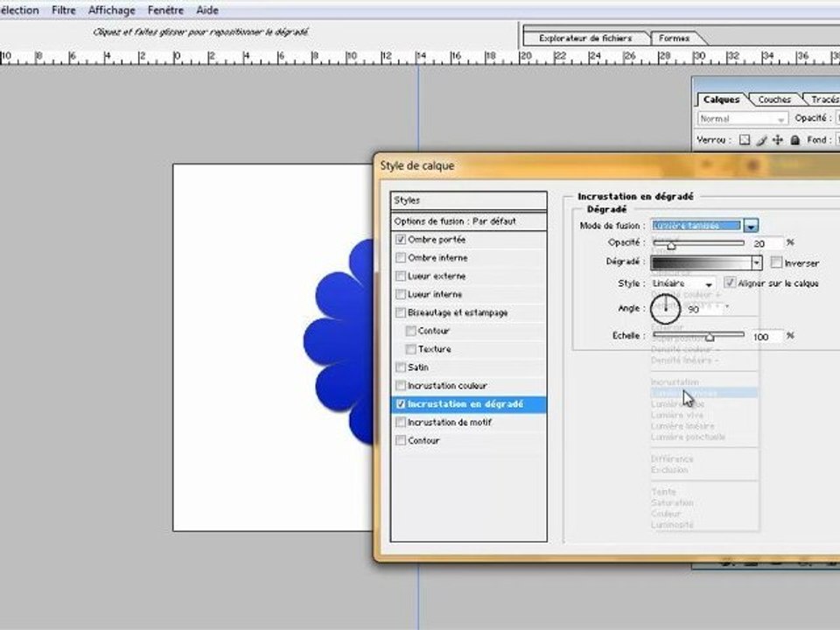This screenshot has width=840, height=630.
Task: Open the Filtre menu
Action: [x=64, y=10]
